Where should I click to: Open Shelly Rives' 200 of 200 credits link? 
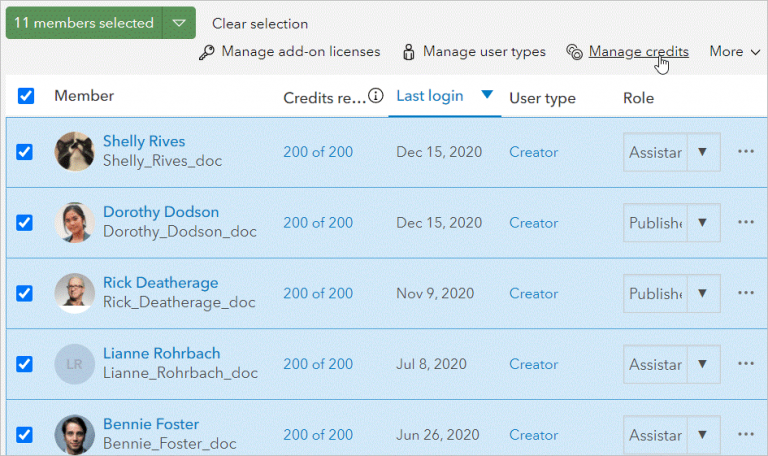318,152
